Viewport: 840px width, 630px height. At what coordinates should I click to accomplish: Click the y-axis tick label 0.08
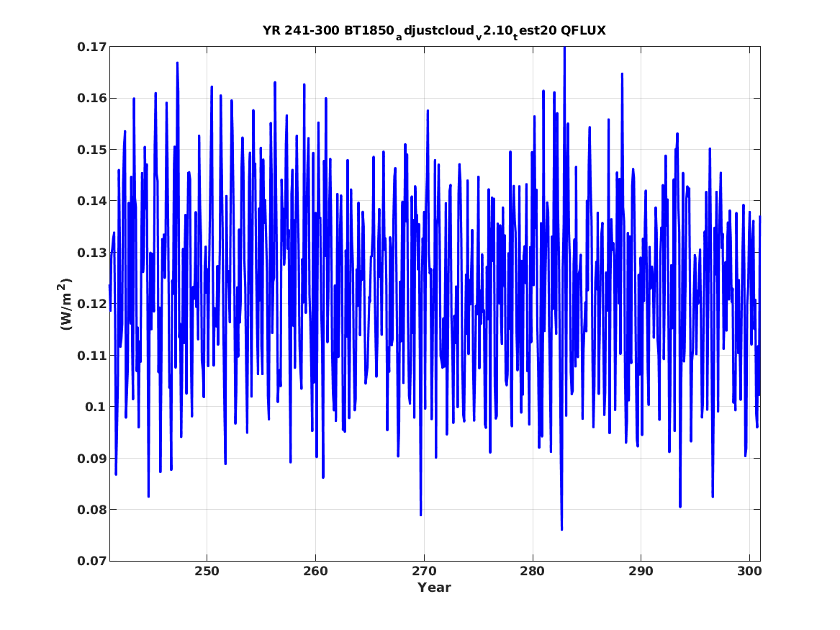91,510
